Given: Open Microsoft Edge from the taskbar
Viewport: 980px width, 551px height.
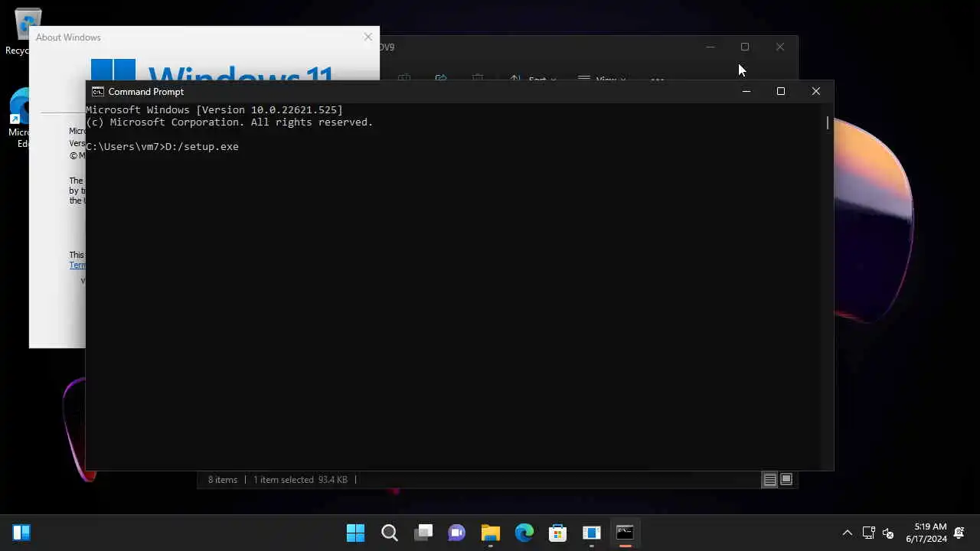Looking at the screenshot, I should click(x=524, y=533).
